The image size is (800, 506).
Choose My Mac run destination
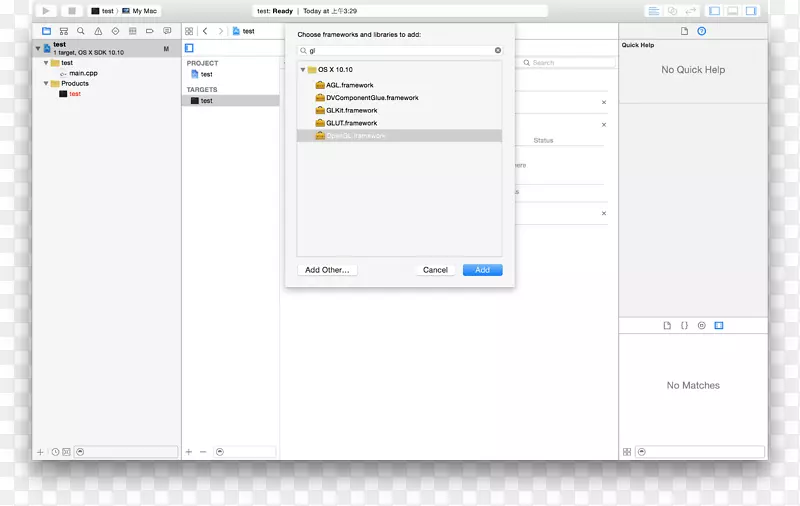(139, 11)
